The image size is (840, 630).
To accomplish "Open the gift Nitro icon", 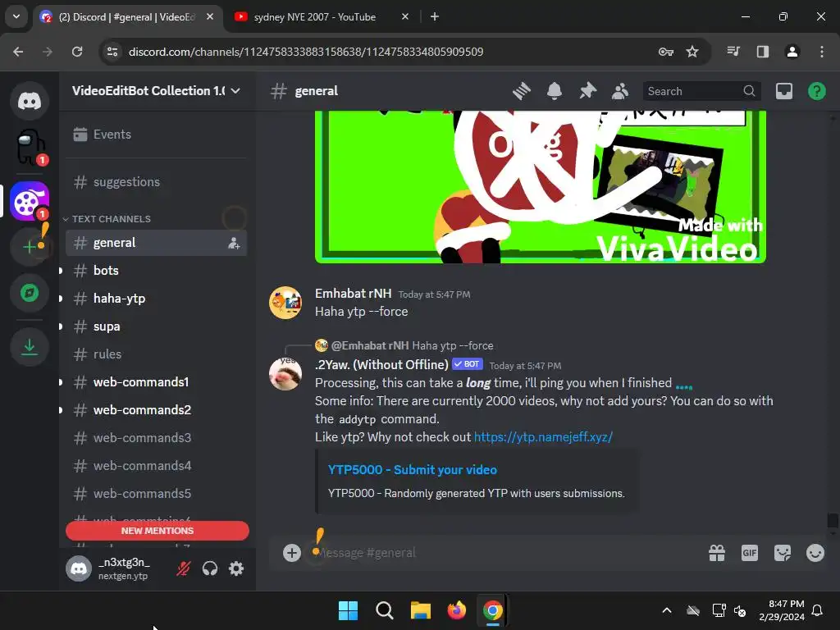I will tap(717, 552).
